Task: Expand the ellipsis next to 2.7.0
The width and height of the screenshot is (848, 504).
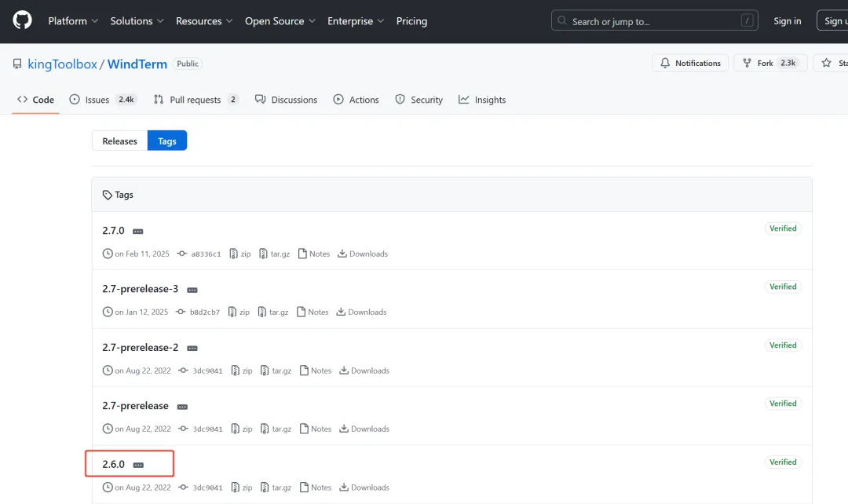Action: [138, 232]
